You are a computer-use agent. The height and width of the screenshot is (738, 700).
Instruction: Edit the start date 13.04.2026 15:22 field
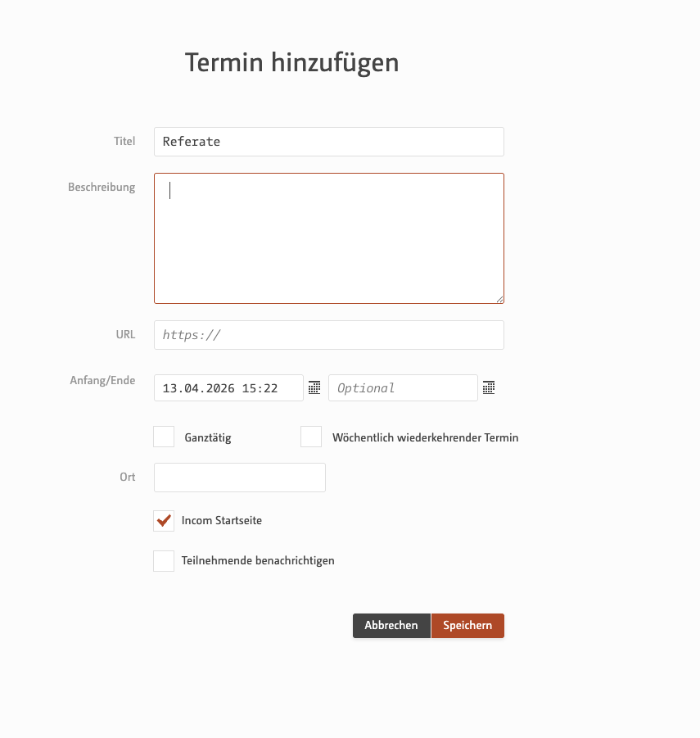click(228, 387)
